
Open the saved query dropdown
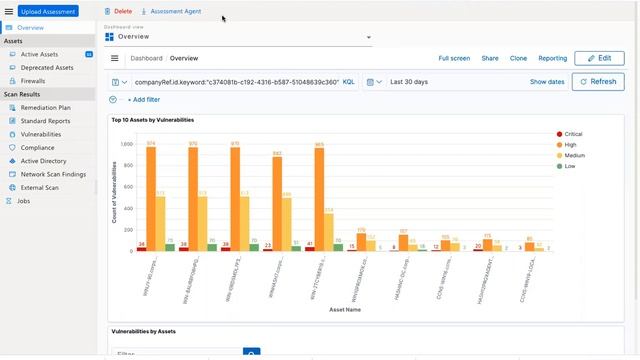(119, 82)
